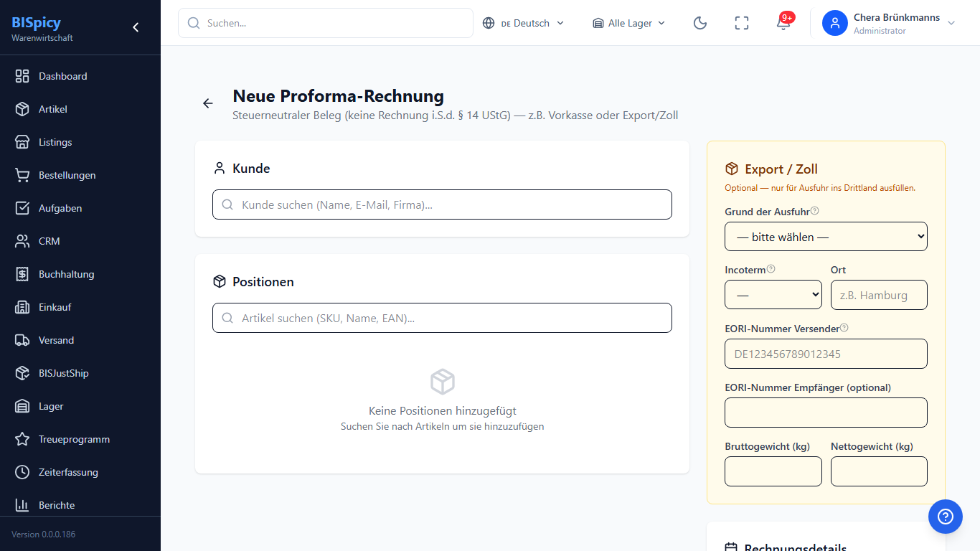
Task: Open the Artikel sidebar section
Action: 80,109
